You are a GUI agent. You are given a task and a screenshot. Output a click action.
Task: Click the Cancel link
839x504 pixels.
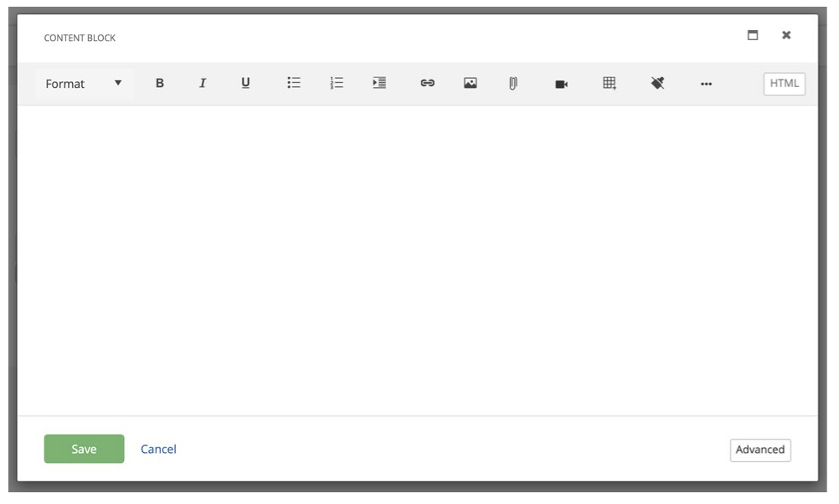coord(158,449)
